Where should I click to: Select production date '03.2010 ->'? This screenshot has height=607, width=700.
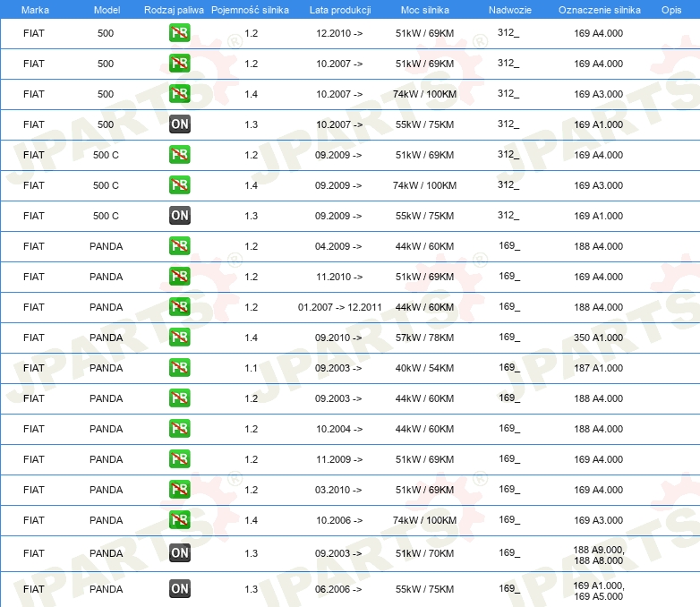click(x=338, y=490)
